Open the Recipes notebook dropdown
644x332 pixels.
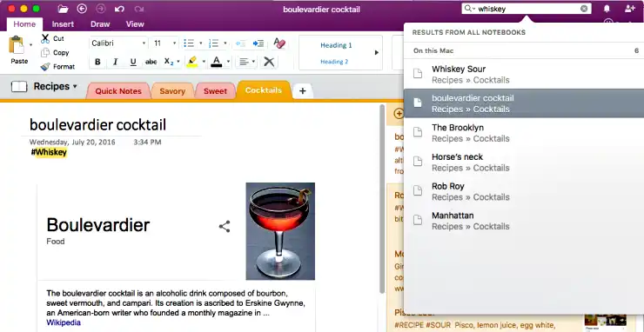tap(56, 87)
